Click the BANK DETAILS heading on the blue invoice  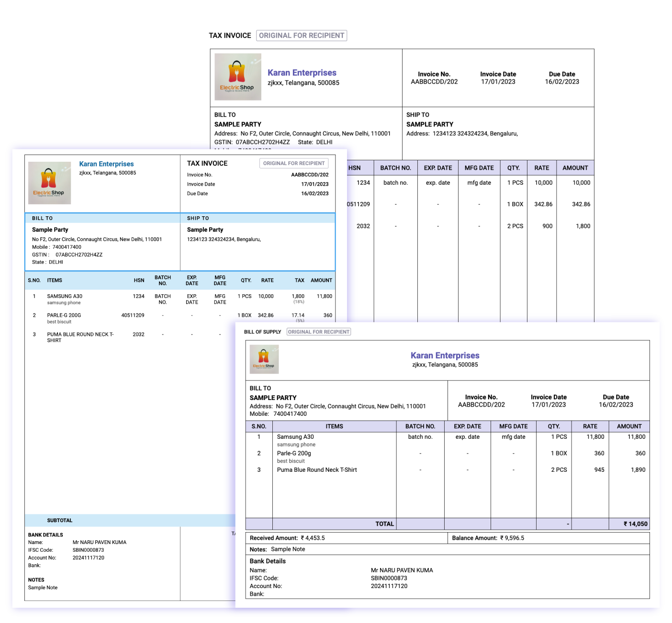45,535
